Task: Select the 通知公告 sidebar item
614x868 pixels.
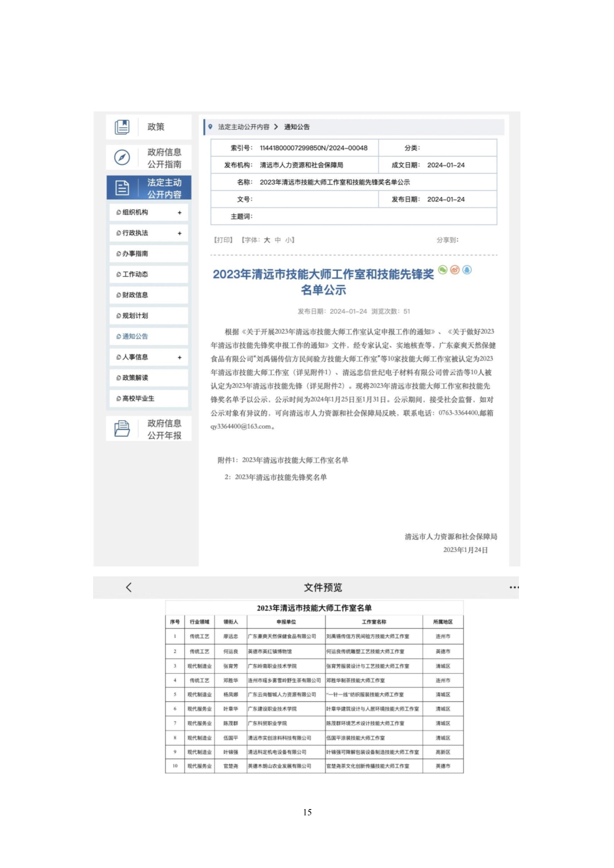Action: tap(135, 337)
